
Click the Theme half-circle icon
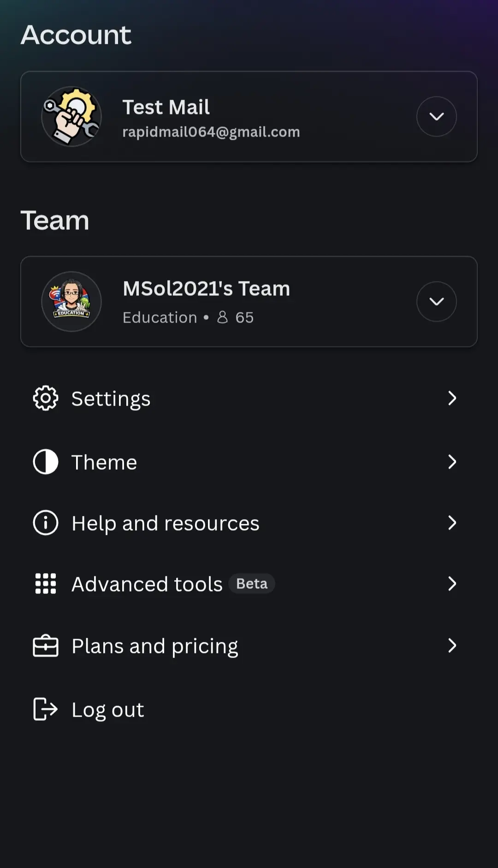46,462
